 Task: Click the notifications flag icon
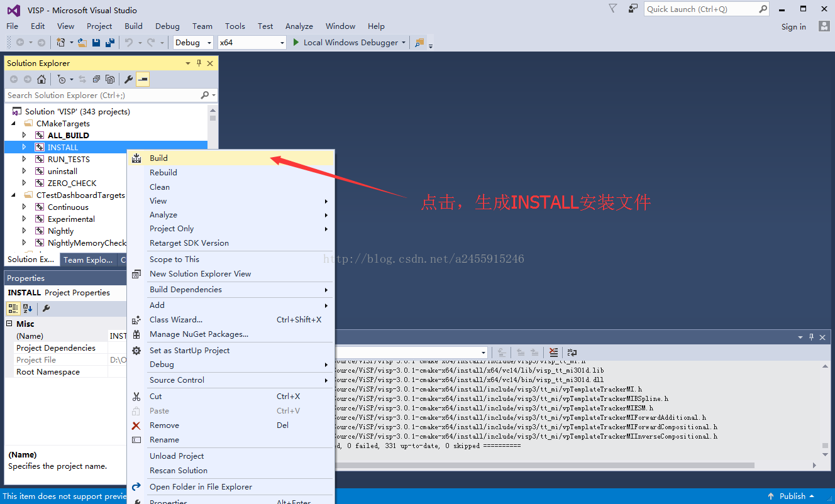click(x=613, y=8)
